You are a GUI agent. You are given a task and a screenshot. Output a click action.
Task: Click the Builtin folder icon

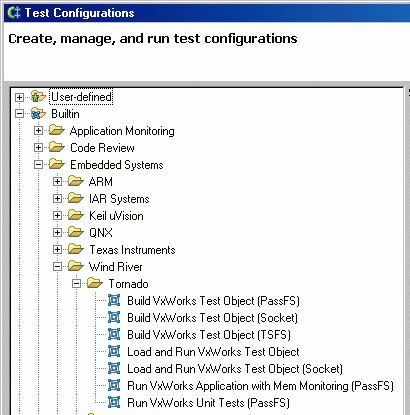coord(38,114)
